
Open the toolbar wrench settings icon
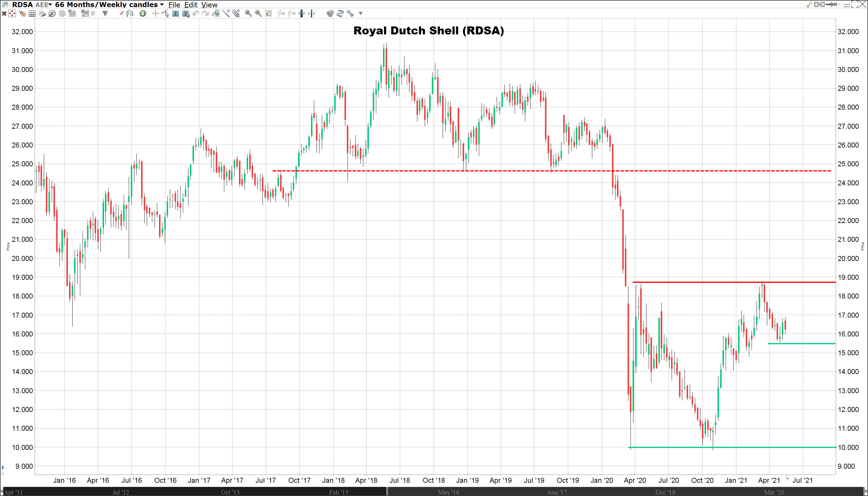coord(351,14)
